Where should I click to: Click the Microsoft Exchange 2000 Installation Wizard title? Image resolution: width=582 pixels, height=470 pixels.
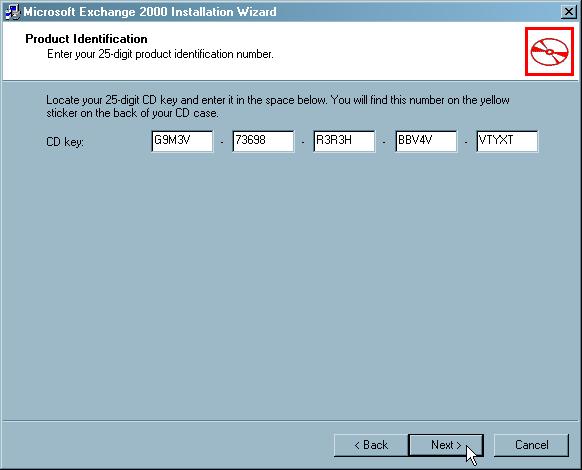click(x=150, y=12)
